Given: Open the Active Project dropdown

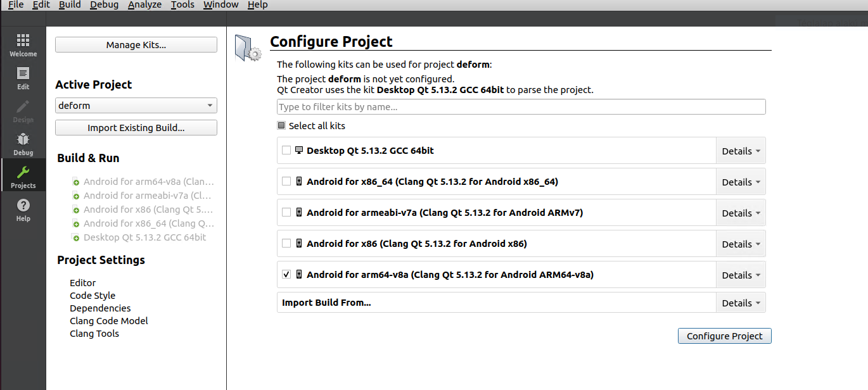Looking at the screenshot, I should click(x=136, y=105).
